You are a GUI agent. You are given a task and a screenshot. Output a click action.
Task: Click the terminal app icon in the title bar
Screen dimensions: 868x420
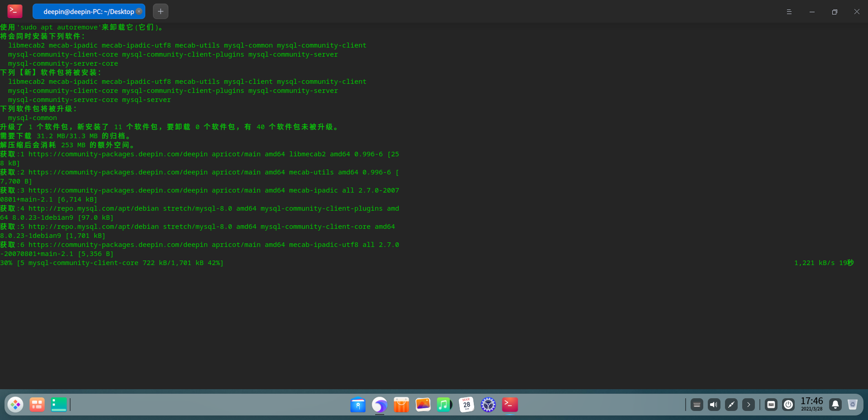point(15,11)
